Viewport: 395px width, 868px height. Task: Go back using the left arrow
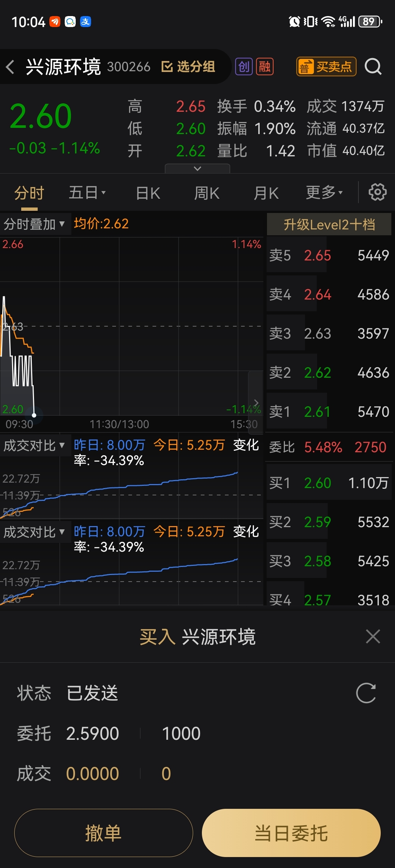pos(10,67)
